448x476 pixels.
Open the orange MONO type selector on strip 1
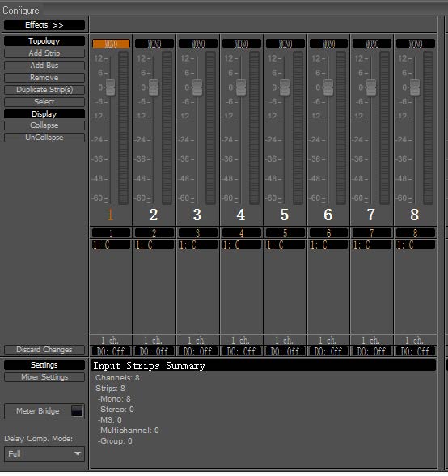click(x=111, y=44)
